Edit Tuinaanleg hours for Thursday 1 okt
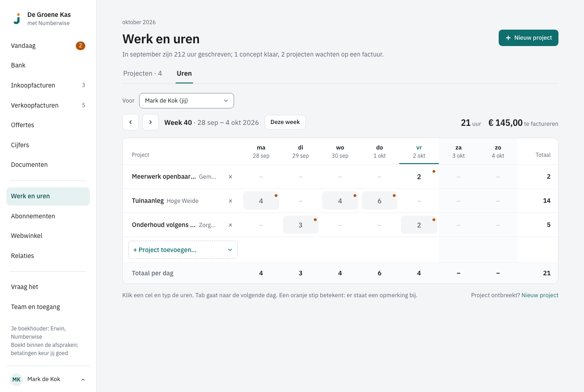 [x=380, y=201]
